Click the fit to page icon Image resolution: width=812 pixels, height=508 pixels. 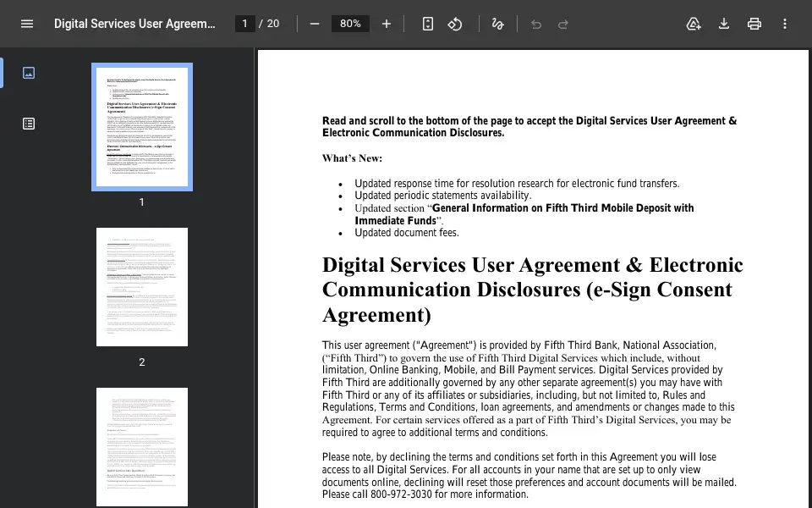(x=428, y=24)
